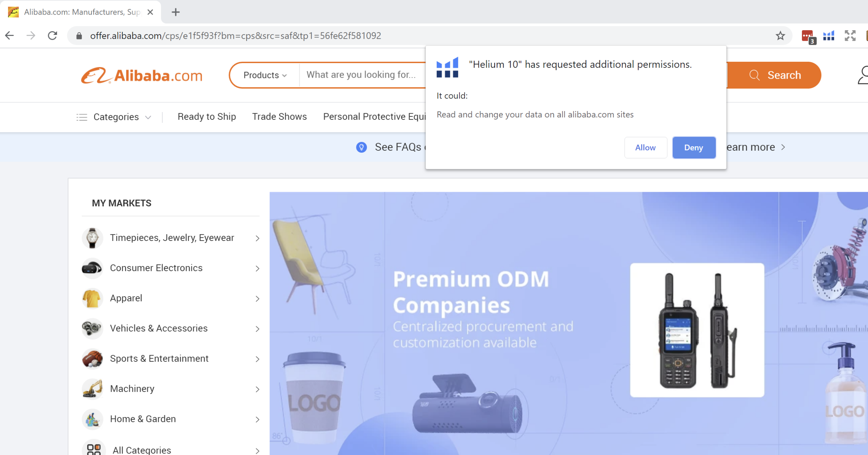
Task: Select Ready to Ship from the navigation
Action: [207, 117]
